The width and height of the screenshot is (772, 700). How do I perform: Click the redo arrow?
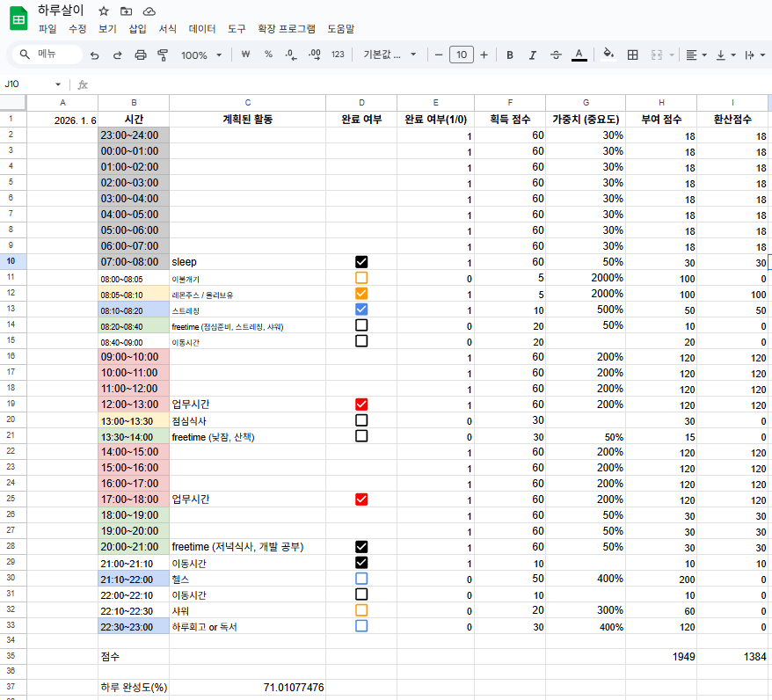point(117,55)
